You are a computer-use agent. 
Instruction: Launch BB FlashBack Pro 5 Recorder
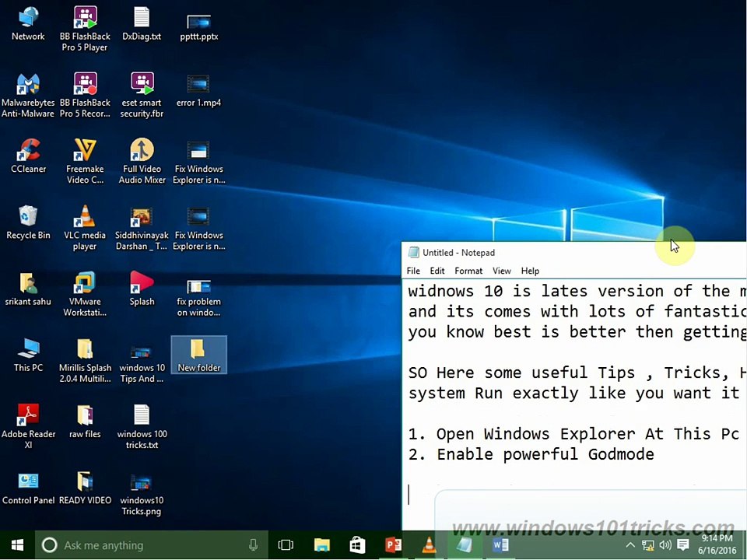(85, 95)
